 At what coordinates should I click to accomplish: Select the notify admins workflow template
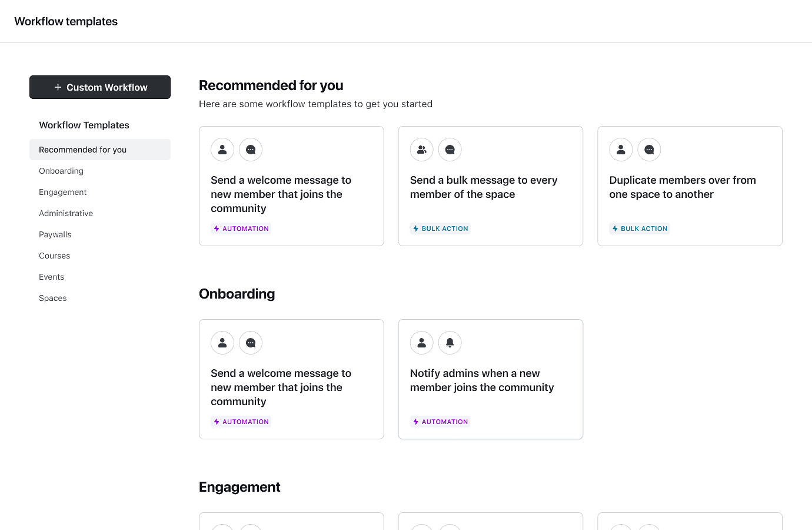pyautogui.click(x=490, y=379)
